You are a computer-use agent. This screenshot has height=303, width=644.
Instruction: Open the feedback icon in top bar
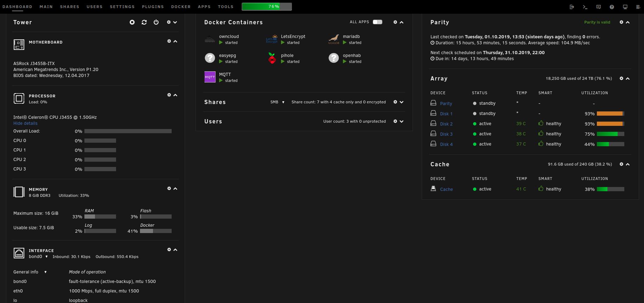point(599,7)
